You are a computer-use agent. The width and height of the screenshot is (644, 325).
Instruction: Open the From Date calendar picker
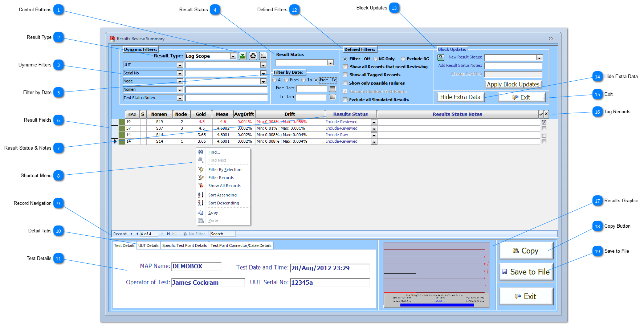click(x=332, y=89)
